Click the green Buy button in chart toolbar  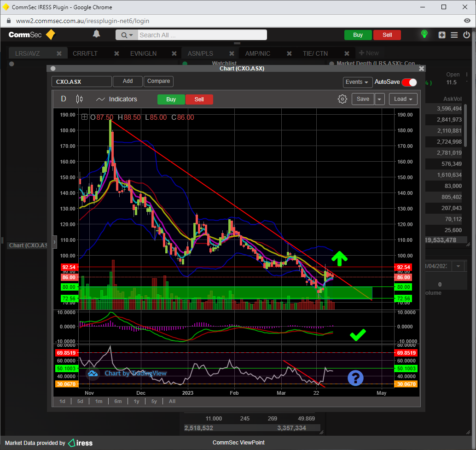point(171,99)
